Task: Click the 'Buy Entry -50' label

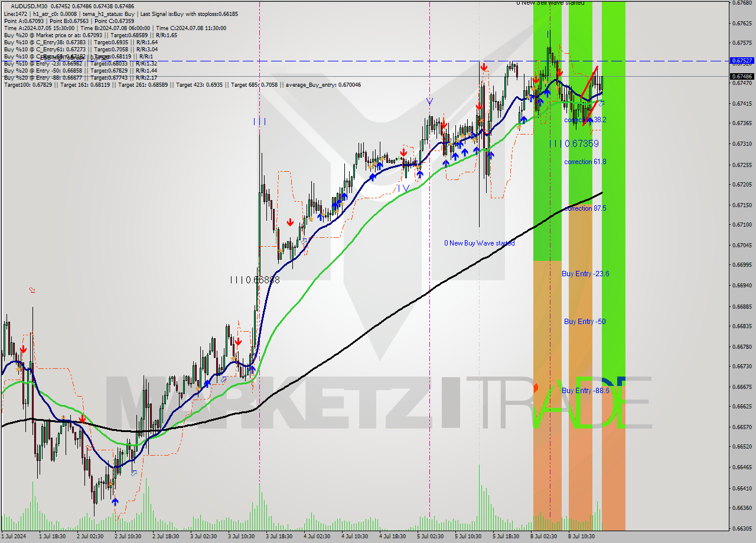Action: tap(585, 322)
